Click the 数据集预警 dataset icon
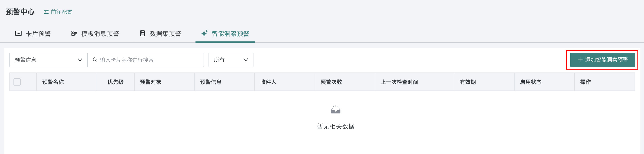This screenshot has height=154, width=644. [142, 33]
